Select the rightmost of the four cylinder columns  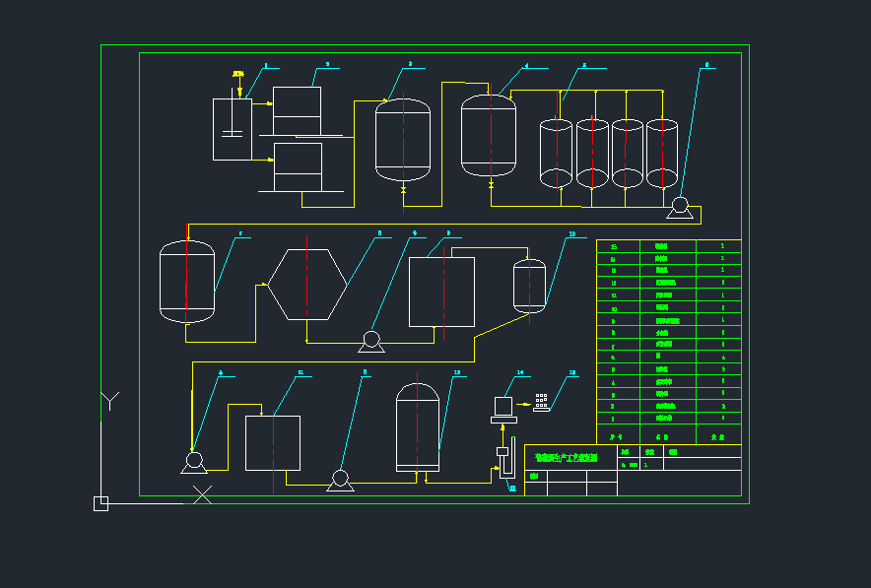(662, 154)
